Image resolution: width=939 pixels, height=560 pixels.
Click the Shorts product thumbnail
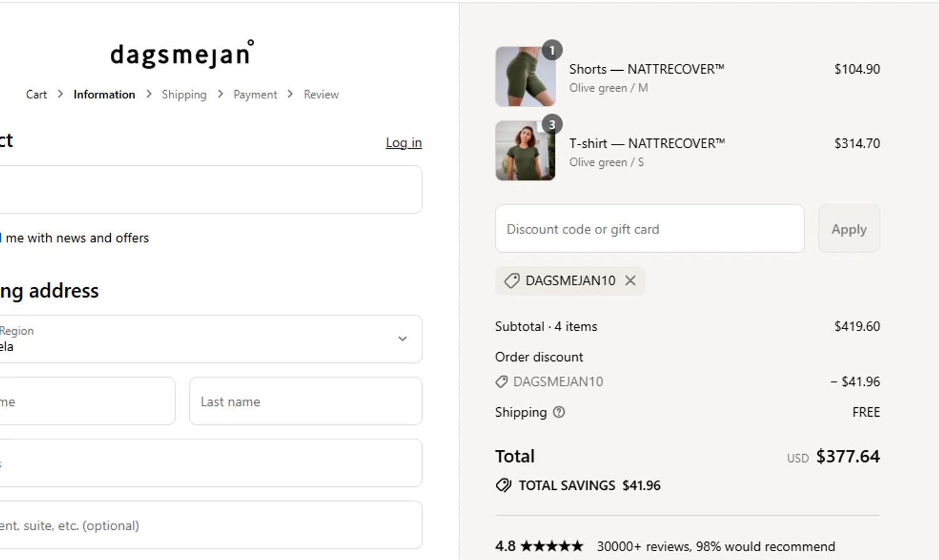(x=525, y=76)
